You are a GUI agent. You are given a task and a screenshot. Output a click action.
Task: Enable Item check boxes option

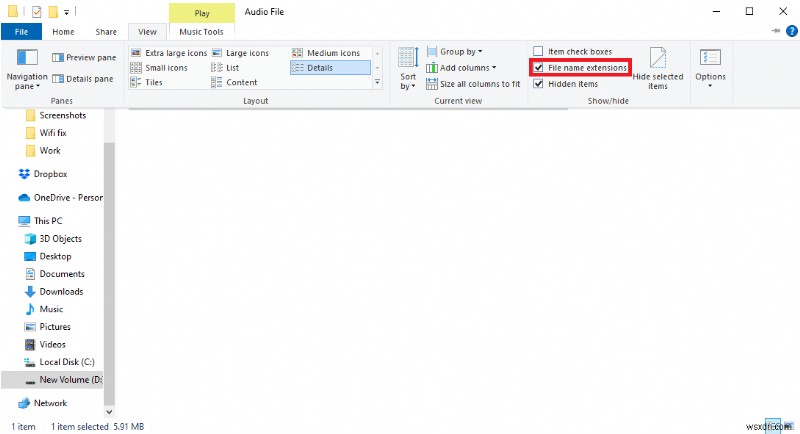click(x=572, y=52)
